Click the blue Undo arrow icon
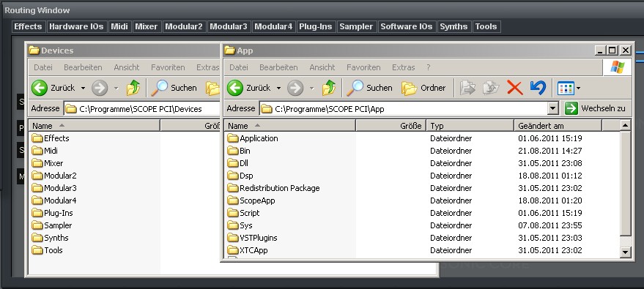The width and height of the screenshot is (644, 289). click(538, 88)
